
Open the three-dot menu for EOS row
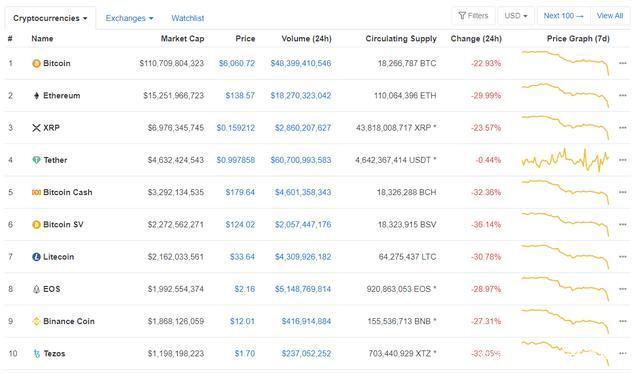(x=622, y=289)
